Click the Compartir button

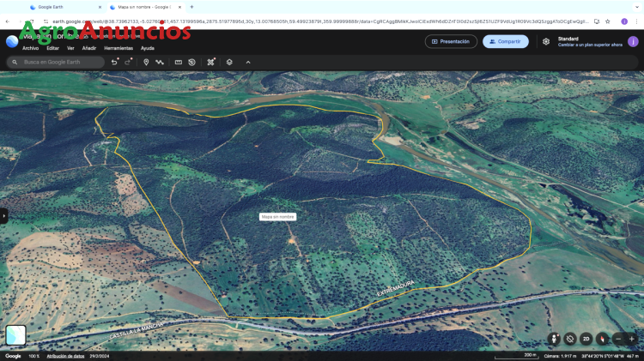[505, 41]
